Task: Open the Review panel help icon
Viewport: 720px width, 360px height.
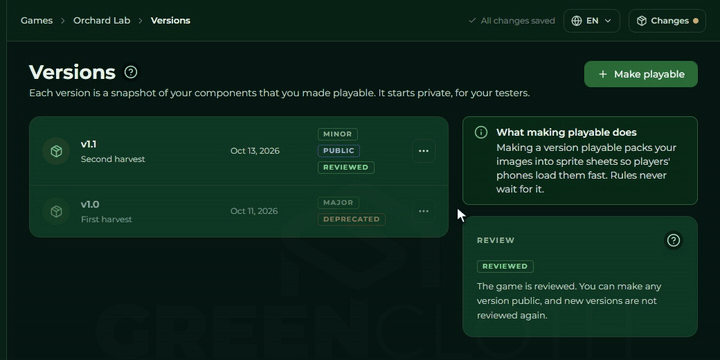Action: 673,240
